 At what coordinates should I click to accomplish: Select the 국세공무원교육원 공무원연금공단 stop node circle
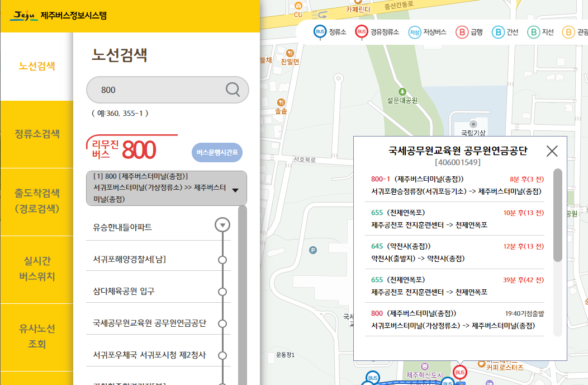pyautogui.click(x=222, y=324)
